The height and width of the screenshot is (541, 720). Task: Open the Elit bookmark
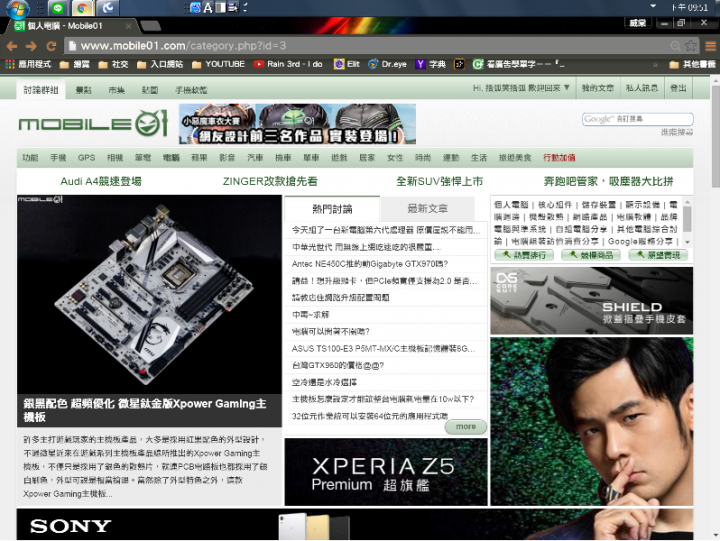347,64
